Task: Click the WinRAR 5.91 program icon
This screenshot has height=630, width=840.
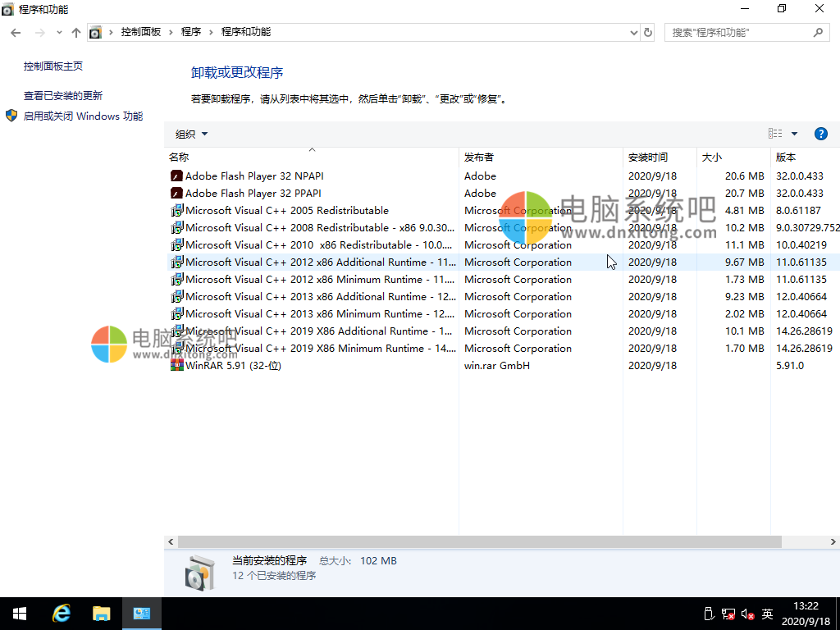Action: click(176, 365)
